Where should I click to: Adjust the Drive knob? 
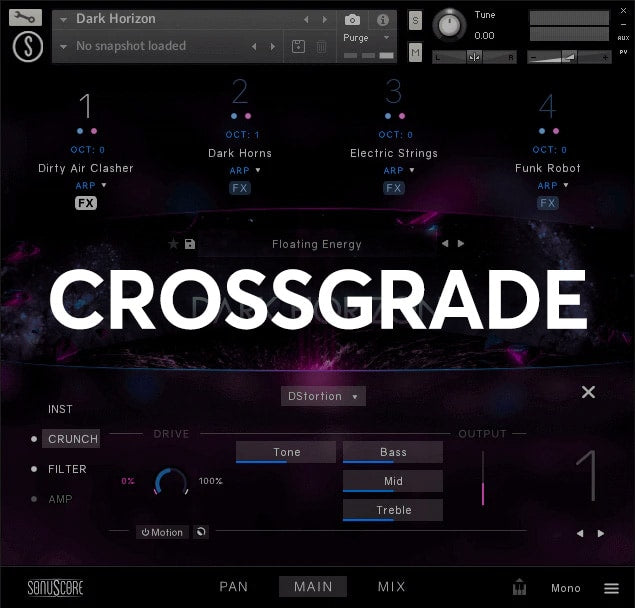(x=171, y=481)
